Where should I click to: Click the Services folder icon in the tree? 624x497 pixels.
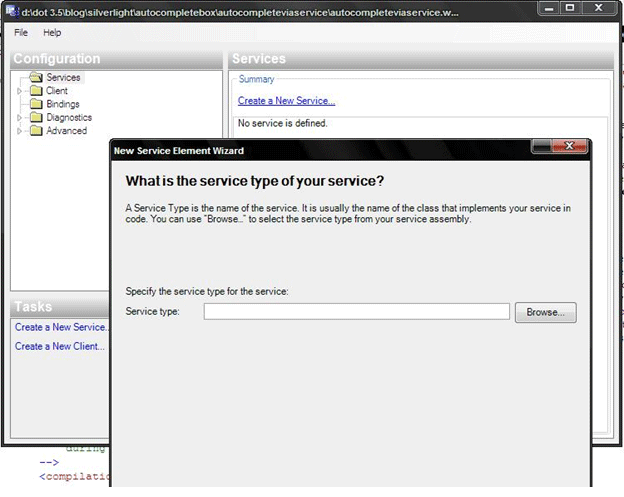(36, 77)
